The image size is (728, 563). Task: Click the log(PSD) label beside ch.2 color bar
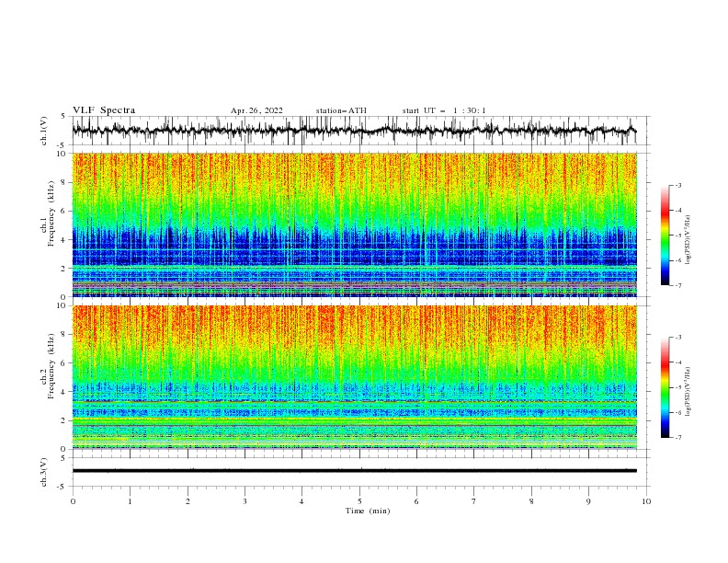coord(689,393)
